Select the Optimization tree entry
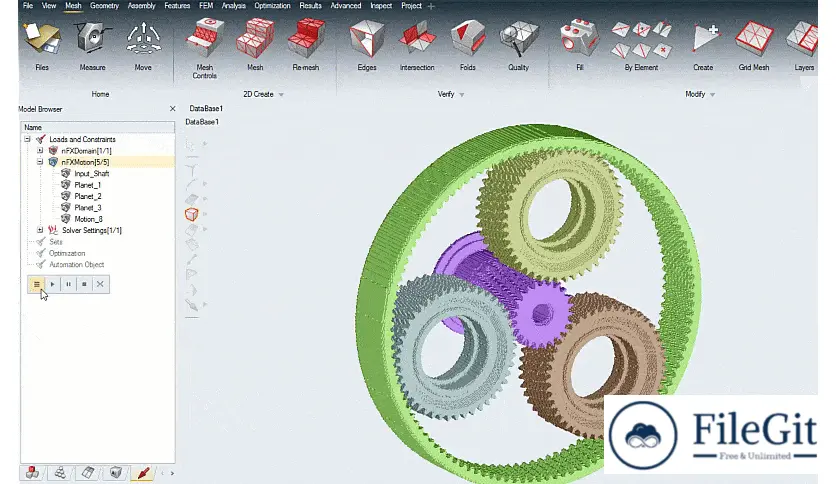This screenshot has height=484, width=836. pyautogui.click(x=67, y=253)
